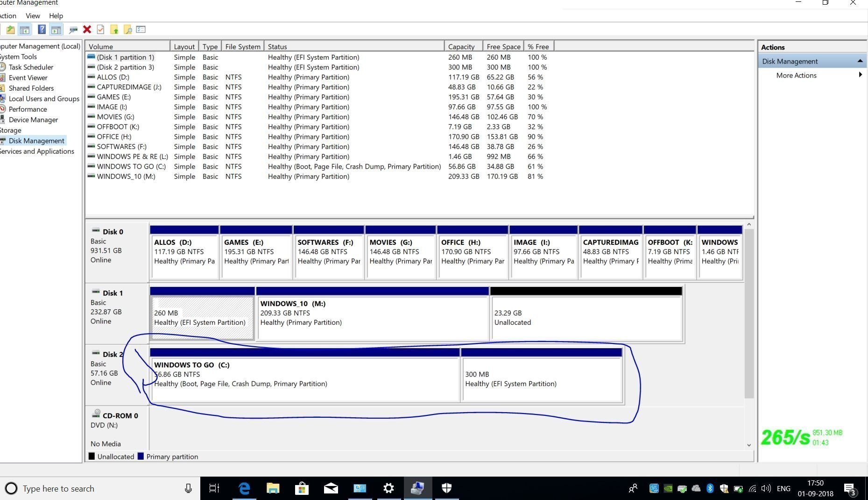This screenshot has height=500, width=868.
Task: Sort by the Volume column header
Action: pos(128,46)
